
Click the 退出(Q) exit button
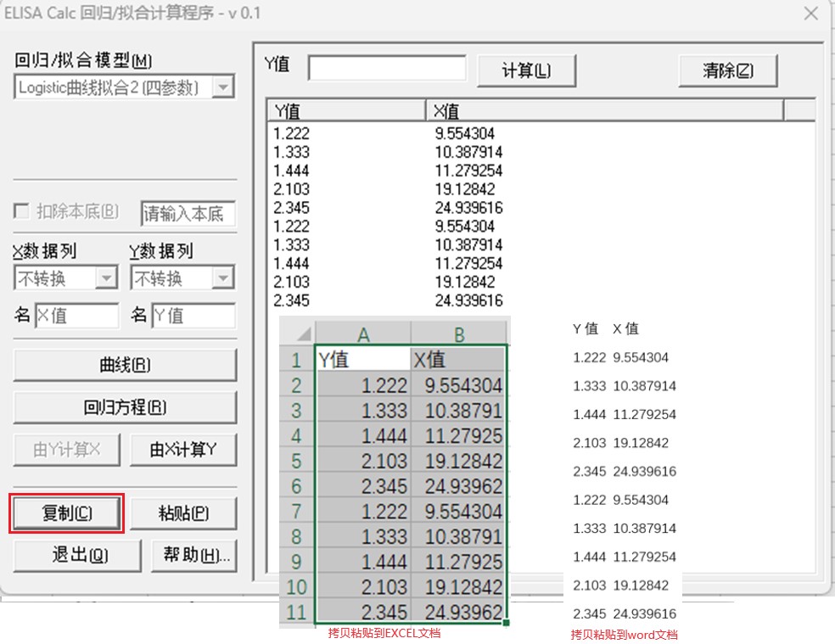[67, 555]
